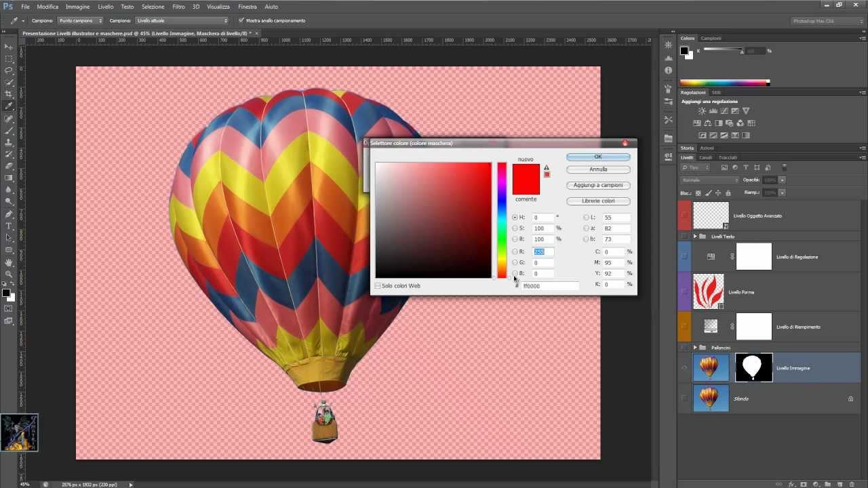Select the H hue radio button
868x488 pixels.
(515, 218)
